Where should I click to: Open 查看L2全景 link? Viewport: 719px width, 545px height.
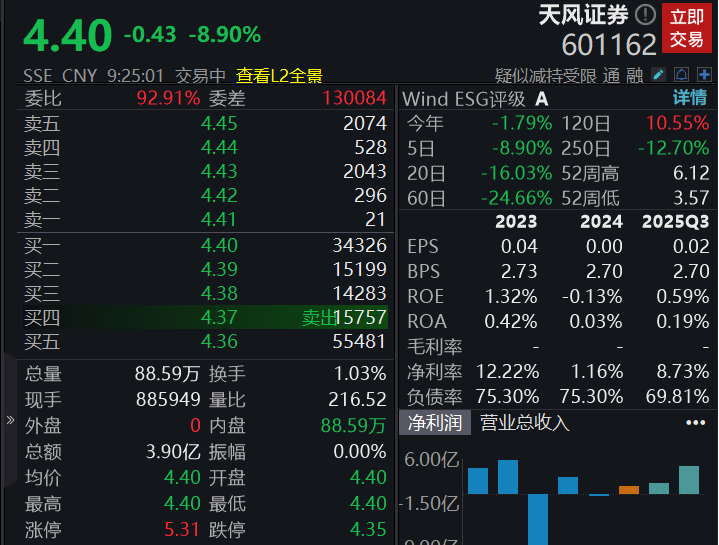[279, 75]
